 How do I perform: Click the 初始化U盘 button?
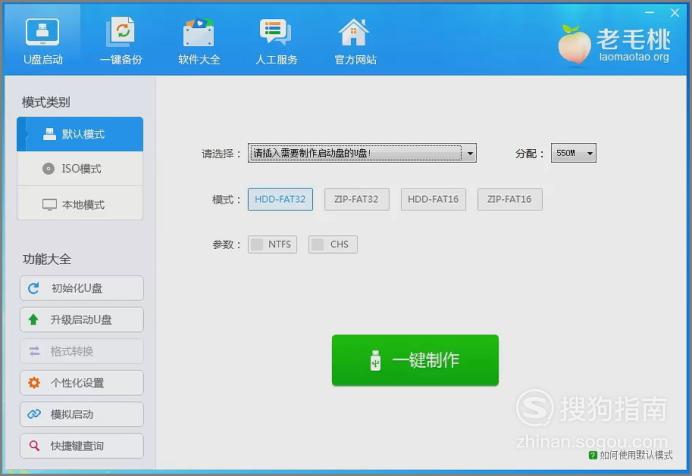tap(82, 288)
